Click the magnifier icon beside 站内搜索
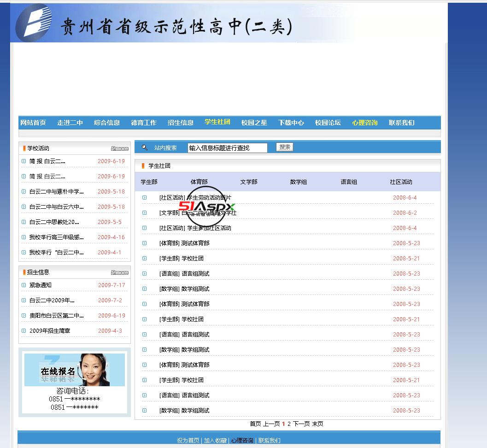This screenshot has width=487, height=448. [145, 147]
